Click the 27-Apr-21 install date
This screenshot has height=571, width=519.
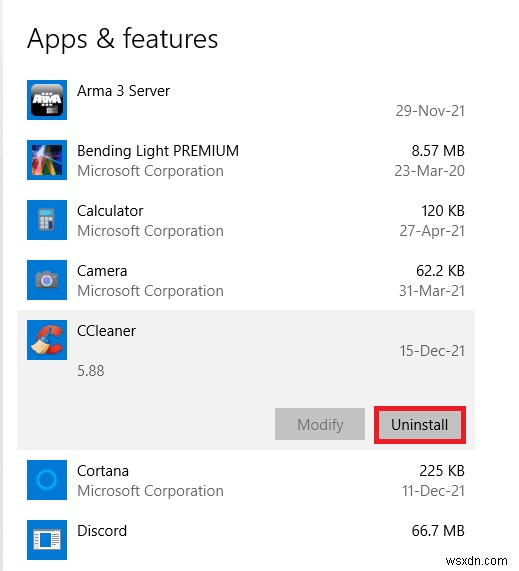click(432, 231)
